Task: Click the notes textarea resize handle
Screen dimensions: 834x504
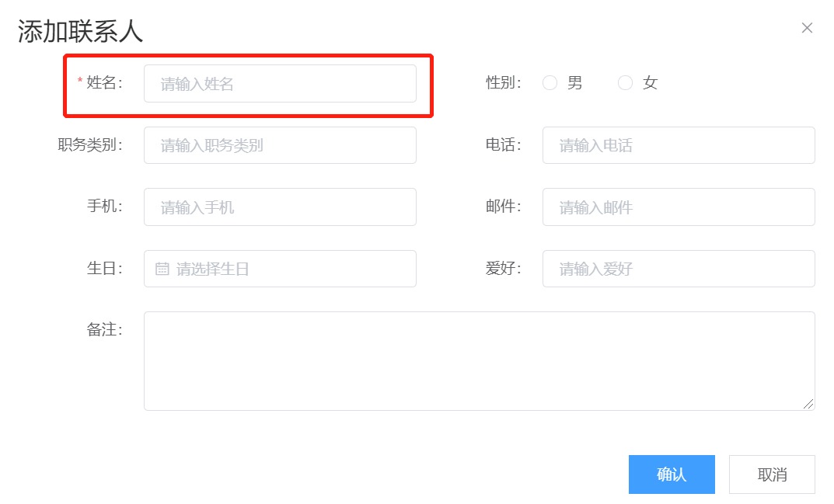Action: coord(808,404)
